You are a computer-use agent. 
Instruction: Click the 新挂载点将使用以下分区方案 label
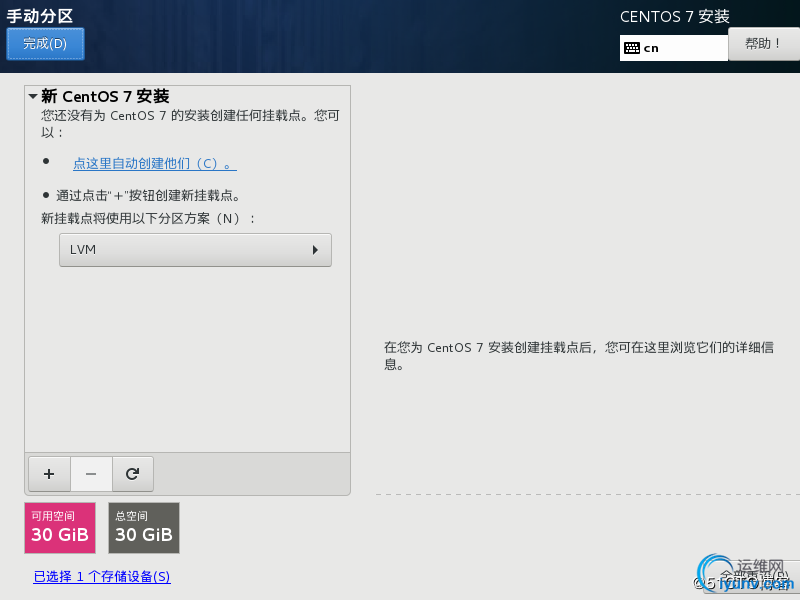pos(148,218)
